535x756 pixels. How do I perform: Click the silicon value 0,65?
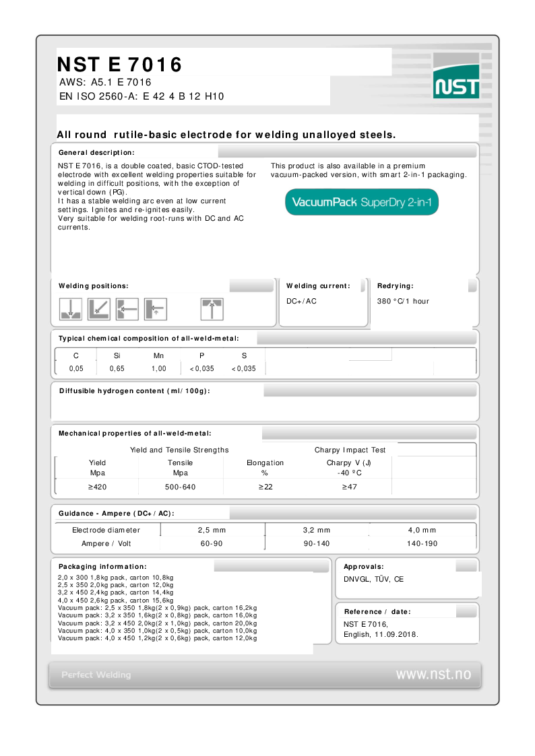click(x=117, y=369)
